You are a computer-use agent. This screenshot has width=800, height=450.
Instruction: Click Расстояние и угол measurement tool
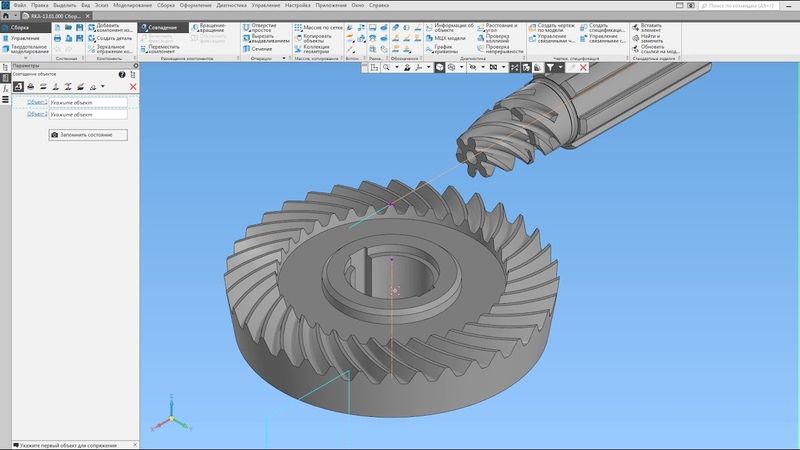502,28
